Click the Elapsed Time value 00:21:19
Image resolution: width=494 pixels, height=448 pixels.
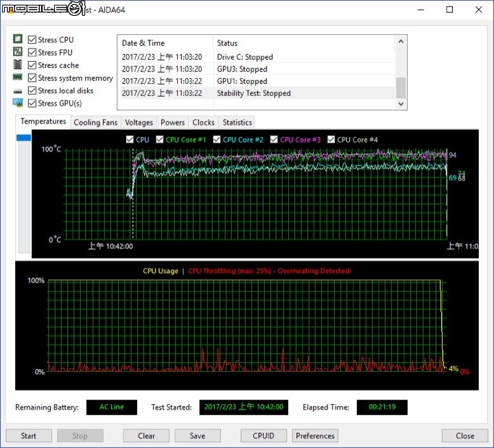click(382, 407)
